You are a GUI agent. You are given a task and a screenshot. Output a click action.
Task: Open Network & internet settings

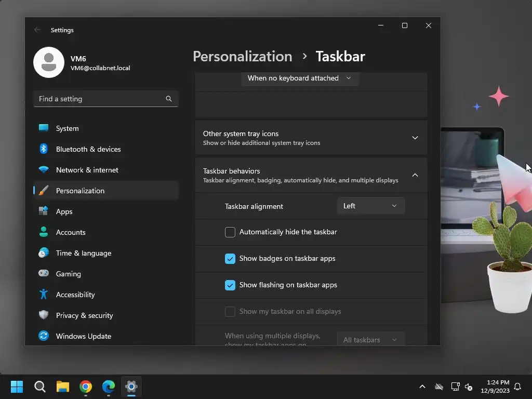pos(106,170)
